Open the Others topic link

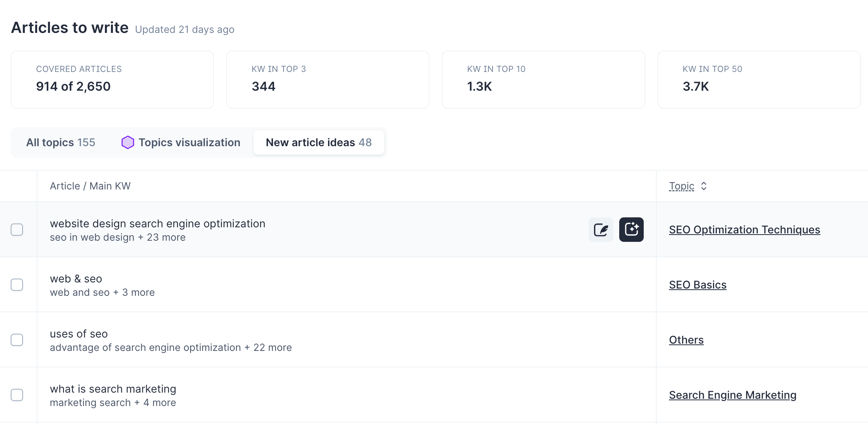(x=686, y=340)
